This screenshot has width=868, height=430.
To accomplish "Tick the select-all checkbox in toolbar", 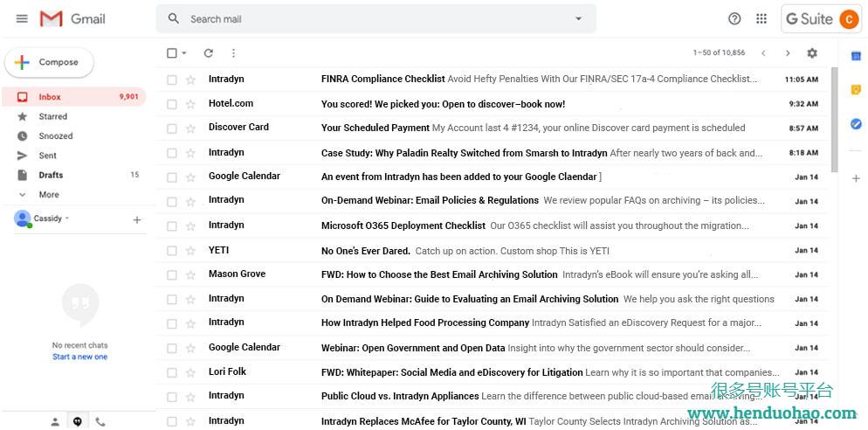I will pyautogui.click(x=172, y=53).
